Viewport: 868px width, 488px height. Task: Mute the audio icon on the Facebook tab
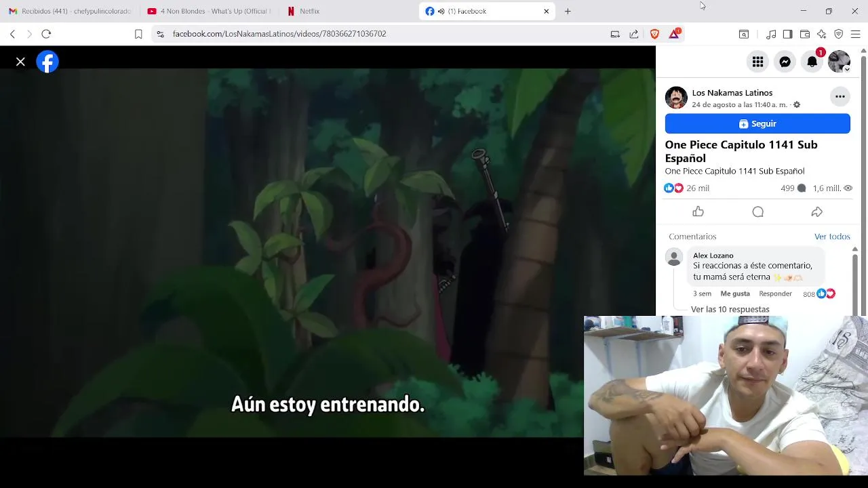pyautogui.click(x=441, y=11)
